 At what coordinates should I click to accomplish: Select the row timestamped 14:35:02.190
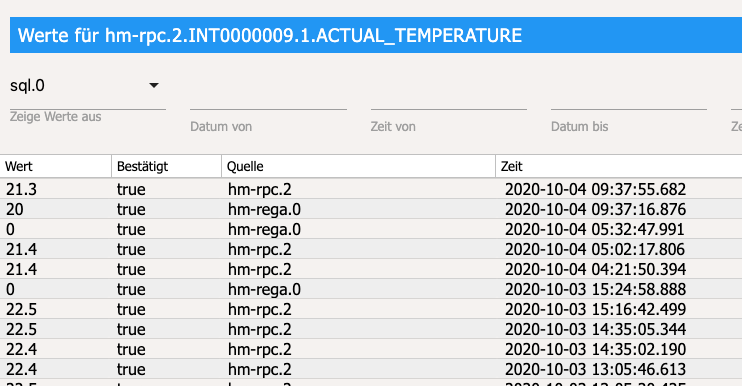pos(371,349)
